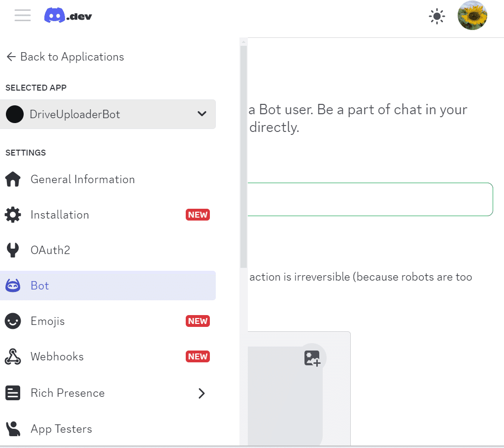Click the gear icon for Installation
504x448 pixels.
(13, 215)
